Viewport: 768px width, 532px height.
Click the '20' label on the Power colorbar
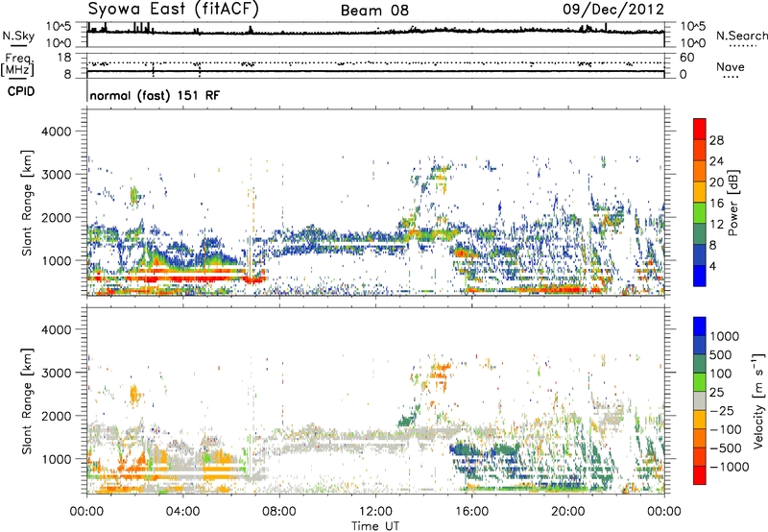(716, 182)
